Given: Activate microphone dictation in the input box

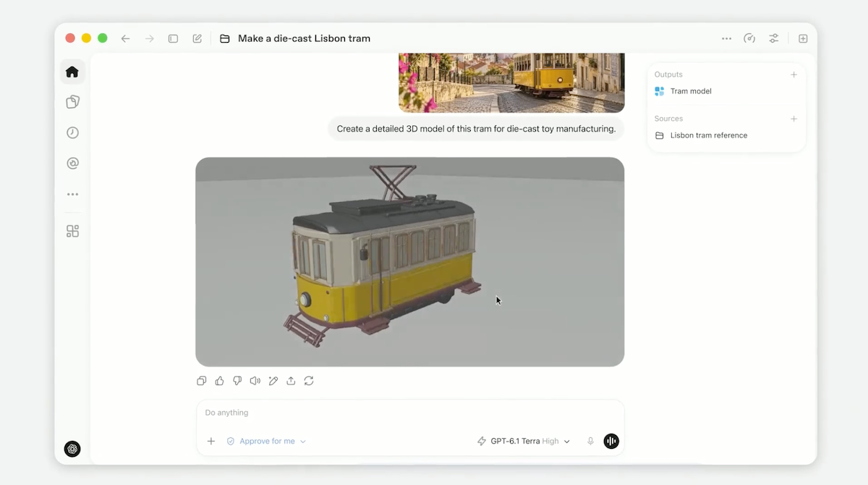Looking at the screenshot, I should (x=590, y=441).
